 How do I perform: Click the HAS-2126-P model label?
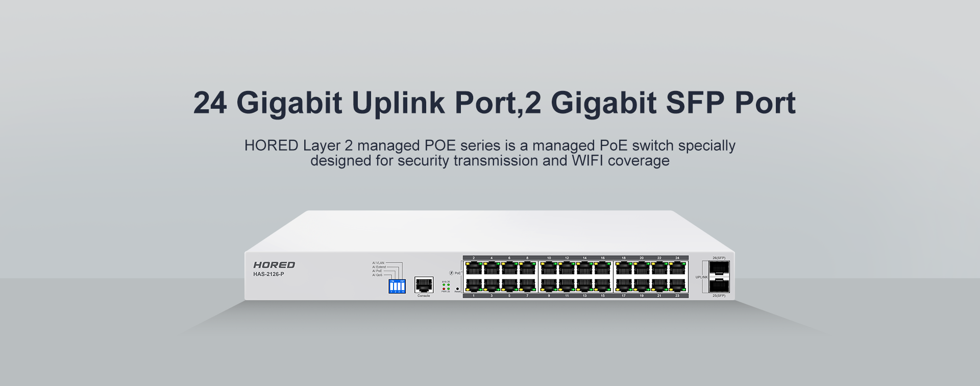(x=268, y=274)
